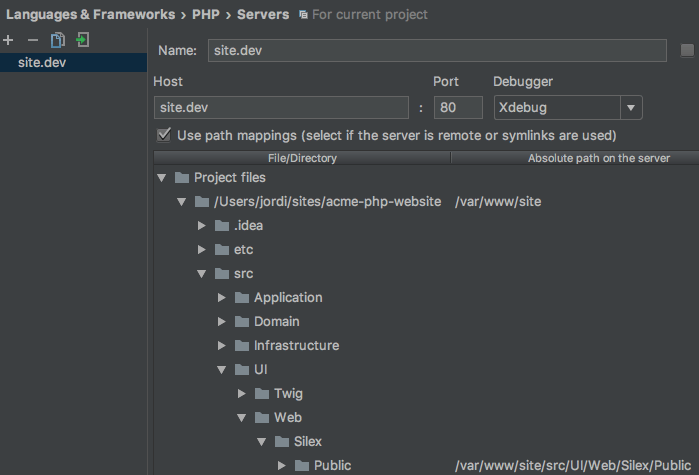699x475 pixels.
Task: Click the Project files folder icon
Action: click(x=182, y=178)
